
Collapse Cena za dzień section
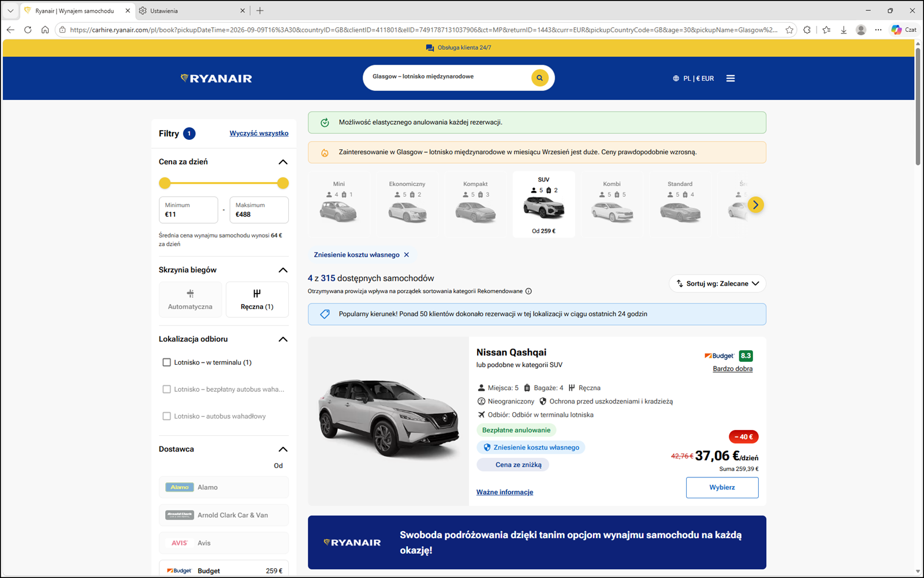coord(283,162)
